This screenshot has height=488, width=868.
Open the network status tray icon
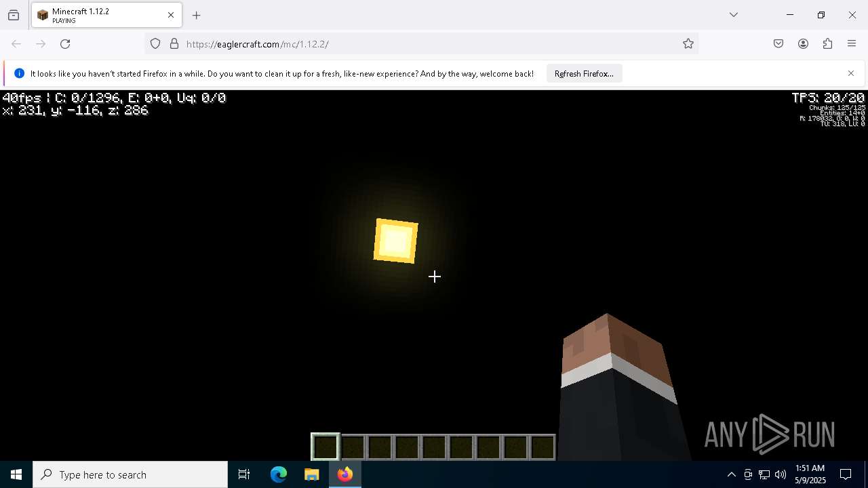pyautogui.click(x=764, y=474)
